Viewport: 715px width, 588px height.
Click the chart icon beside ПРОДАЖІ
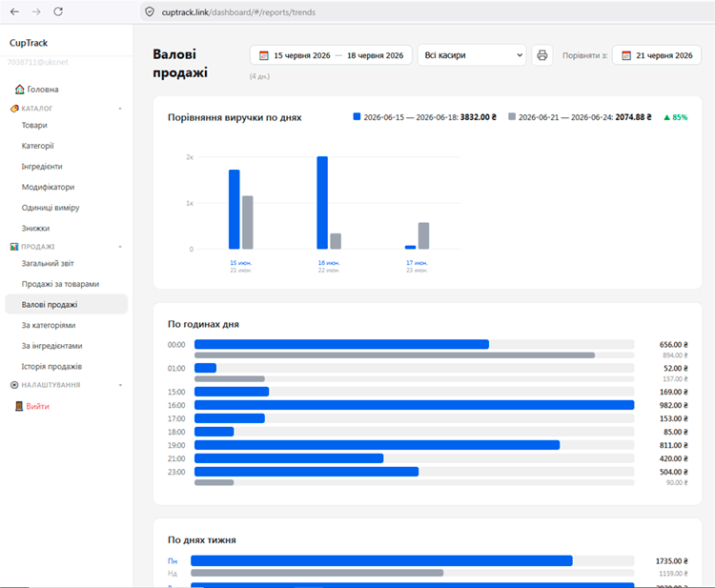(x=14, y=247)
